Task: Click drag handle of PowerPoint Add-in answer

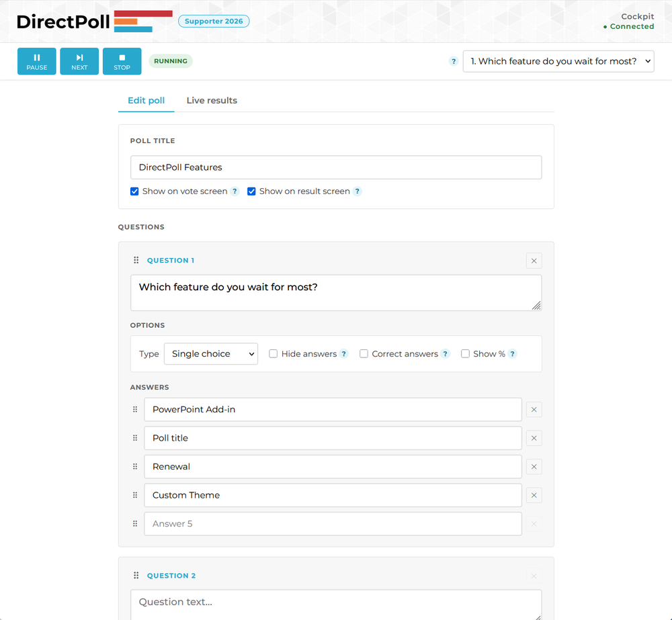Action: pyautogui.click(x=135, y=409)
